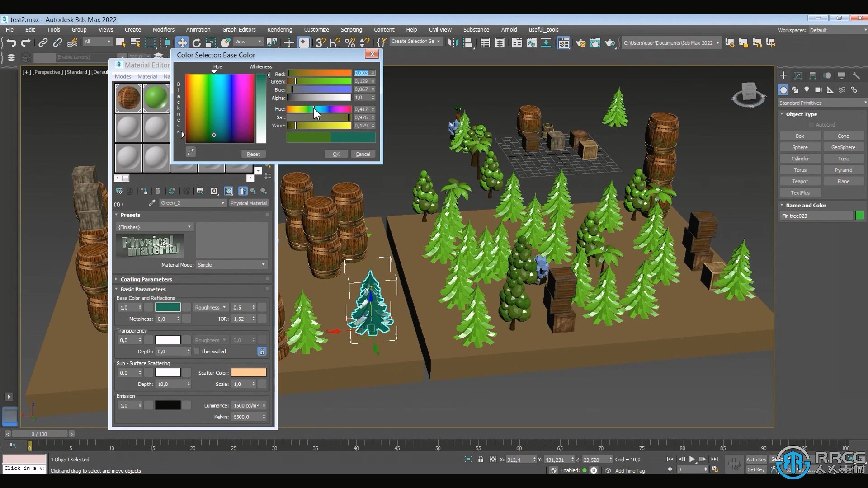Expand the Coating Parameters section

pyautogui.click(x=146, y=279)
